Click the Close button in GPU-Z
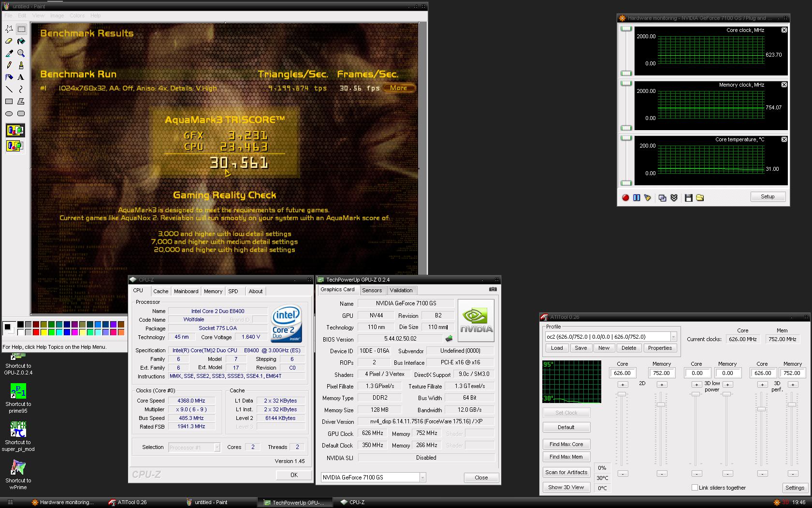 click(481, 478)
